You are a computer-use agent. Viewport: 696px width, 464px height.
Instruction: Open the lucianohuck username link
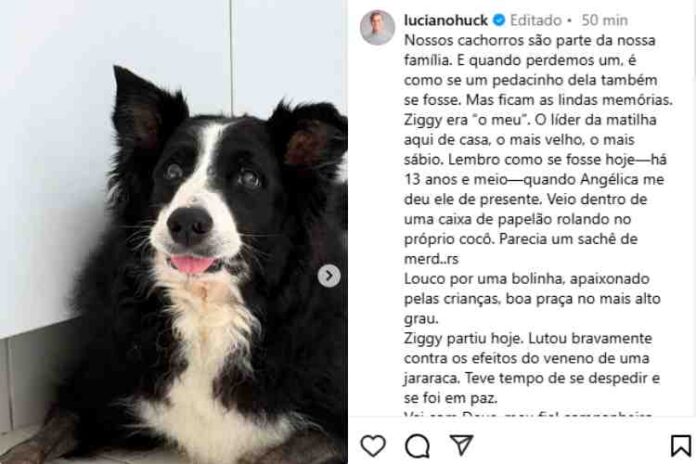[x=446, y=20]
